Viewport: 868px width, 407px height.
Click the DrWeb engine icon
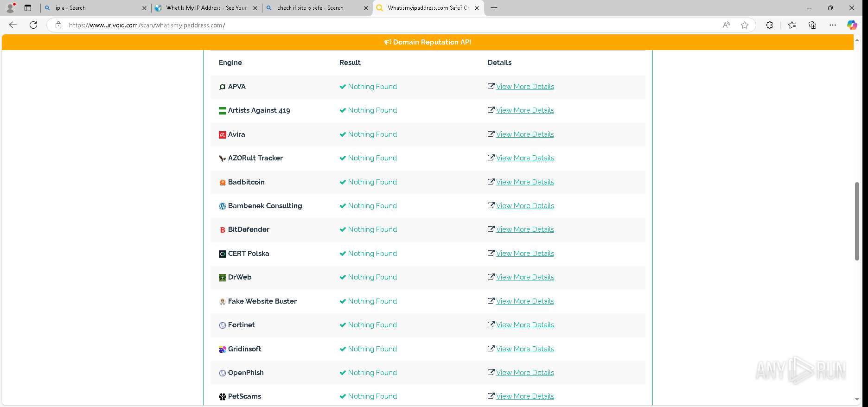coord(223,278)
